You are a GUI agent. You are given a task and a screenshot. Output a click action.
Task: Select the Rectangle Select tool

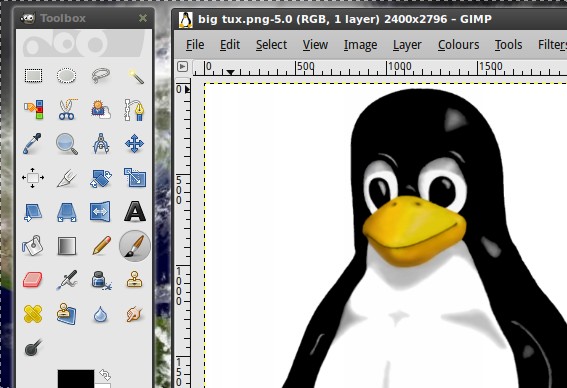point(33,76)
